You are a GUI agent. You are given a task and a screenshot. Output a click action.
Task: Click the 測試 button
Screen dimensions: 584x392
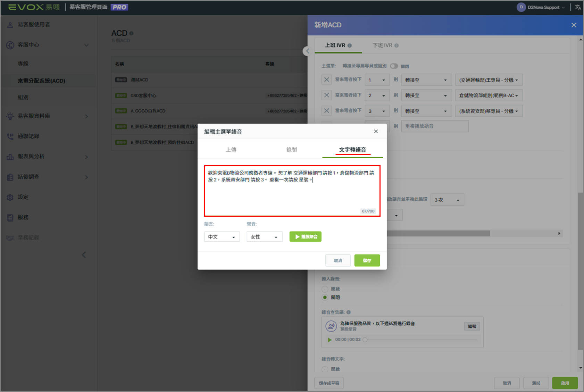tap(536, 383)
